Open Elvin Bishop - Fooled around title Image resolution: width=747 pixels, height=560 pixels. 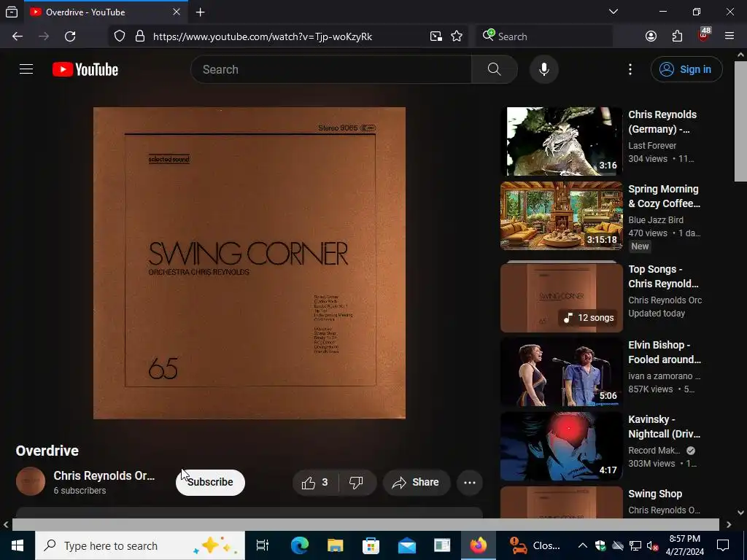point(664,352)
